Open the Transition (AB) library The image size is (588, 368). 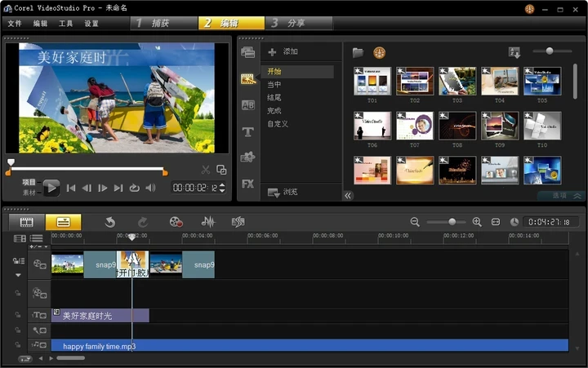point(247,105)
